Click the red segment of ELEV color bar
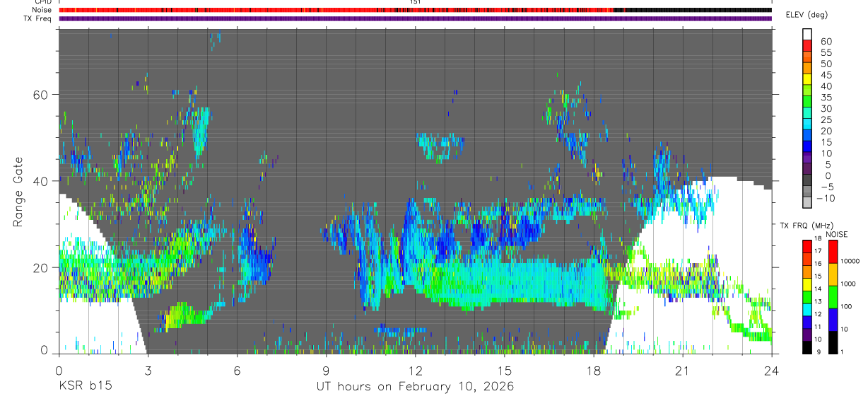The height and width of the screenshot is (401, 868). tap(808, 45)
